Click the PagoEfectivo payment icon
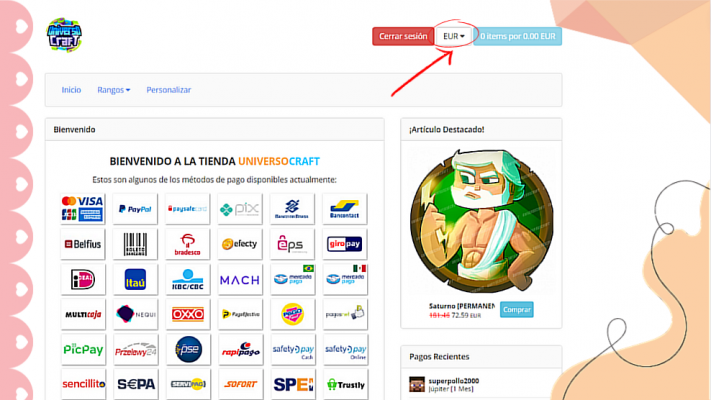This screenshot has width=711, height=400. pyautogui.click(x=240, y=314)
